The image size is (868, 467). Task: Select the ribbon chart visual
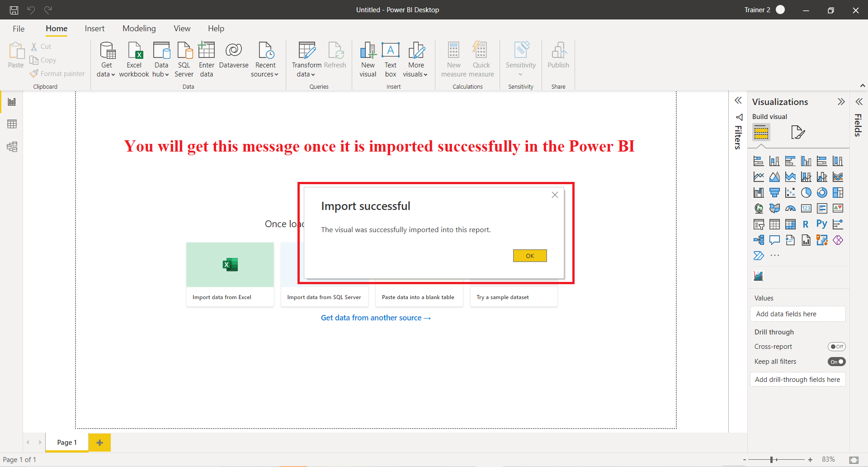(x=838, y=177)
